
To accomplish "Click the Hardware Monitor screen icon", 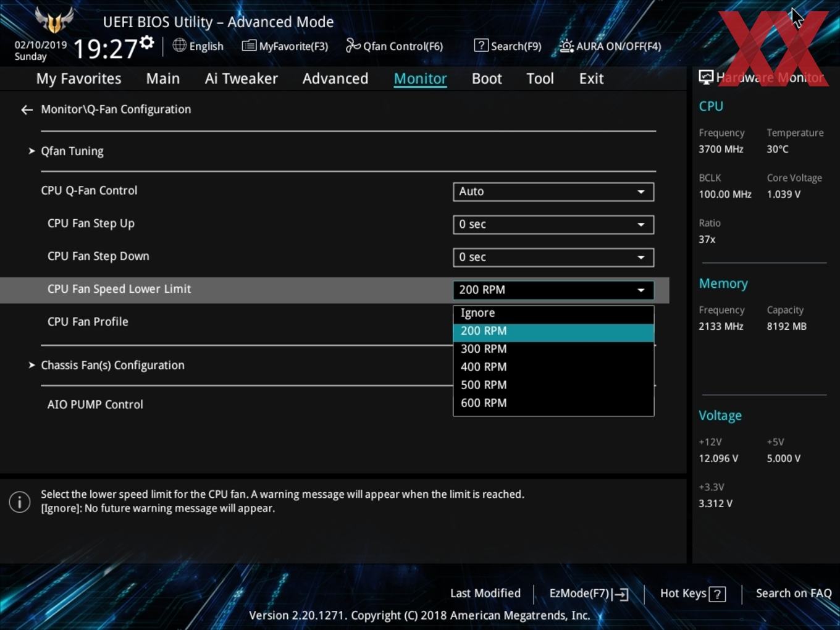I will [x=706, y=77].
